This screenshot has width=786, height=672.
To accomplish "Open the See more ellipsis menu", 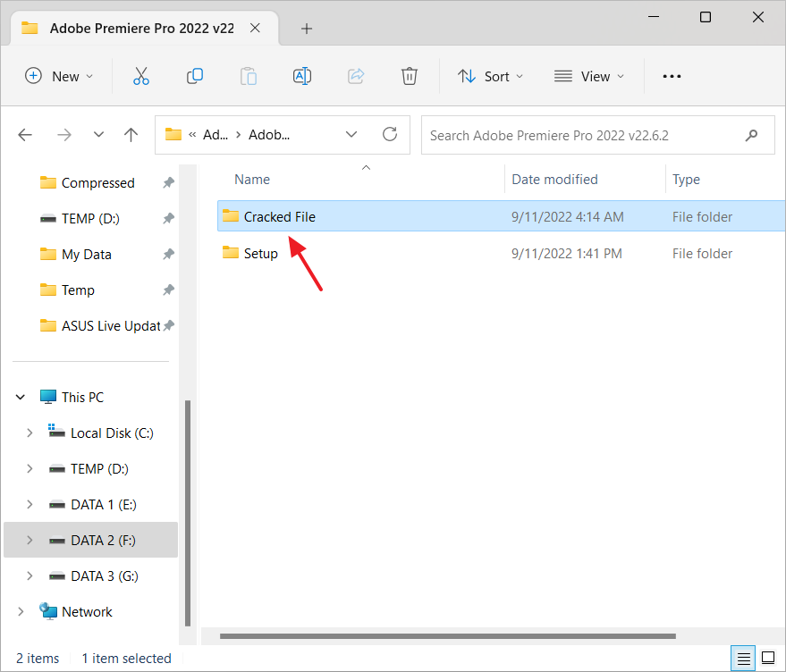I will click(672, 76).
